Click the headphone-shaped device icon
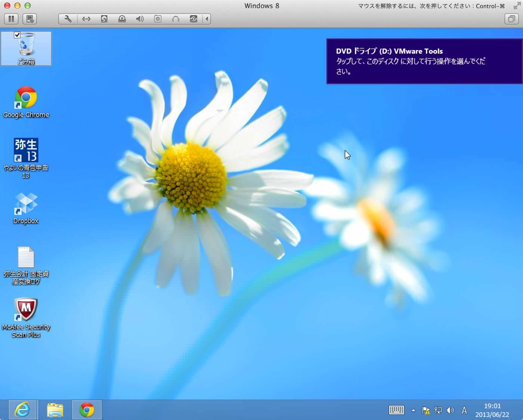Screen dimensions: 523x420 pyautogui.click(x=176, y=19)
